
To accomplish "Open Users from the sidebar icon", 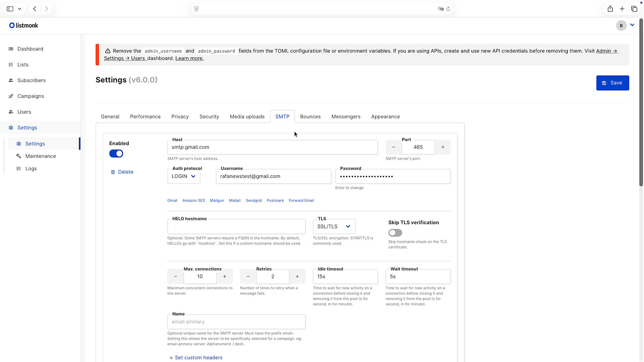I will (11, 112).
